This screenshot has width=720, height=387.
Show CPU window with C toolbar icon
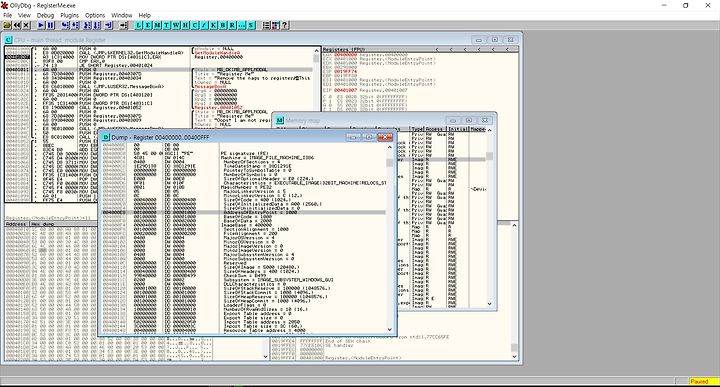coord(195,25)
